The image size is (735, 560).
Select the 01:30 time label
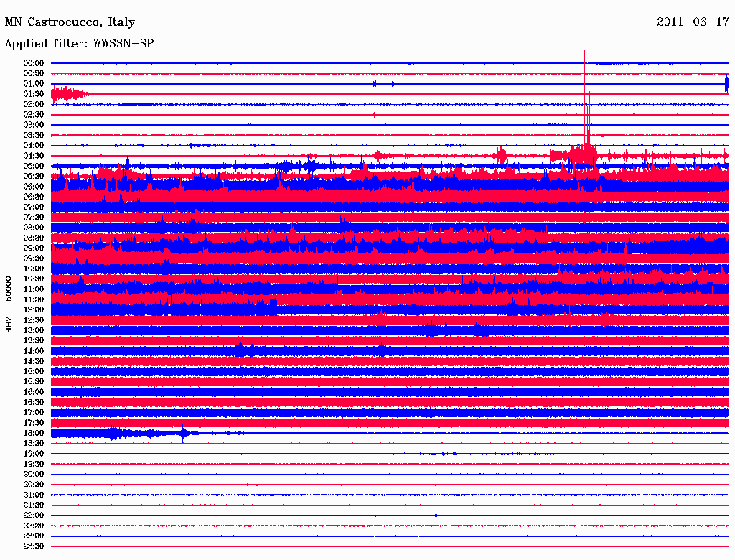pyautogui.click(x=34, y=94)
